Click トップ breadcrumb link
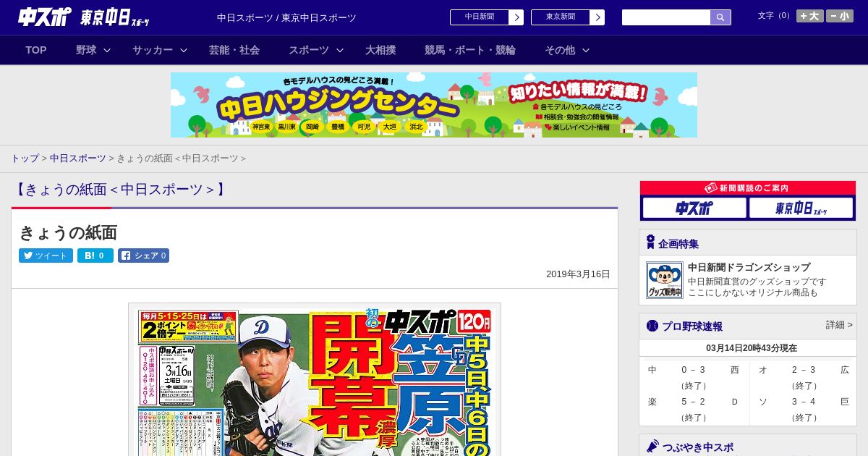This screenshot has width=868, height=456. [25, 158]
